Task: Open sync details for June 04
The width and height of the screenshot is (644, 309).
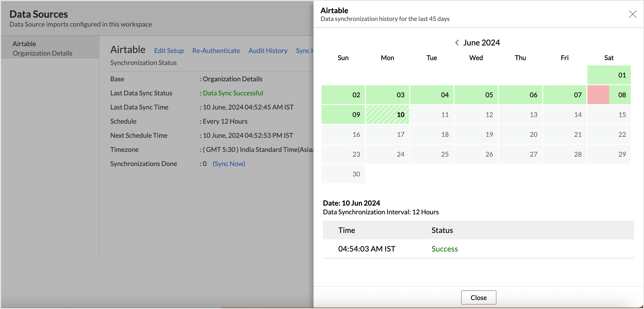Action: (432, 95)
